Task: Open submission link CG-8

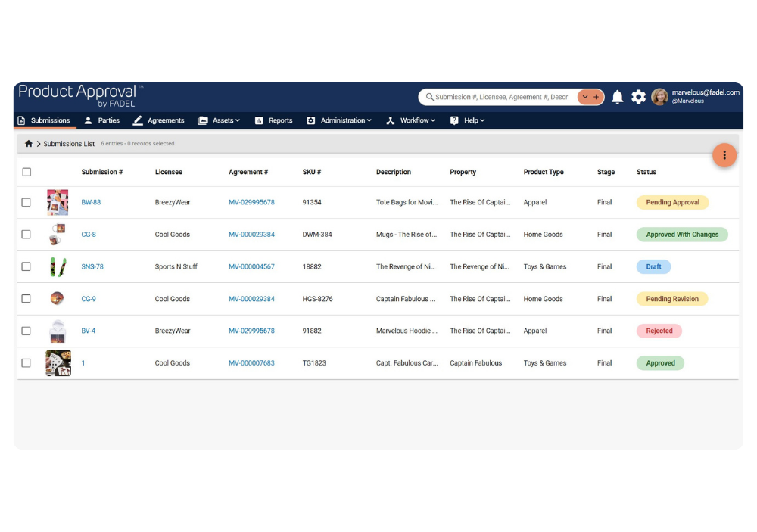Action: point(89,235)
